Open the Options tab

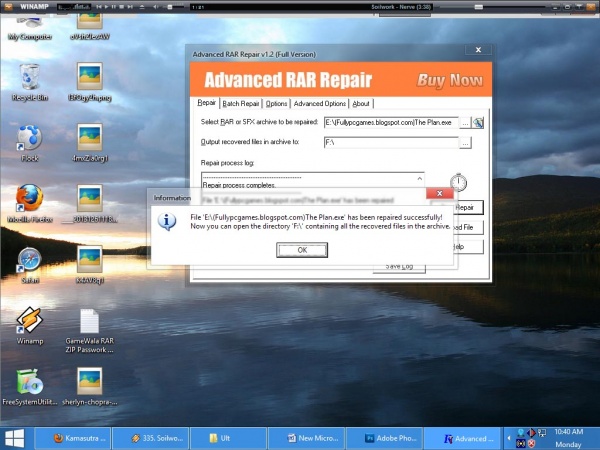(x=276, y=103)
